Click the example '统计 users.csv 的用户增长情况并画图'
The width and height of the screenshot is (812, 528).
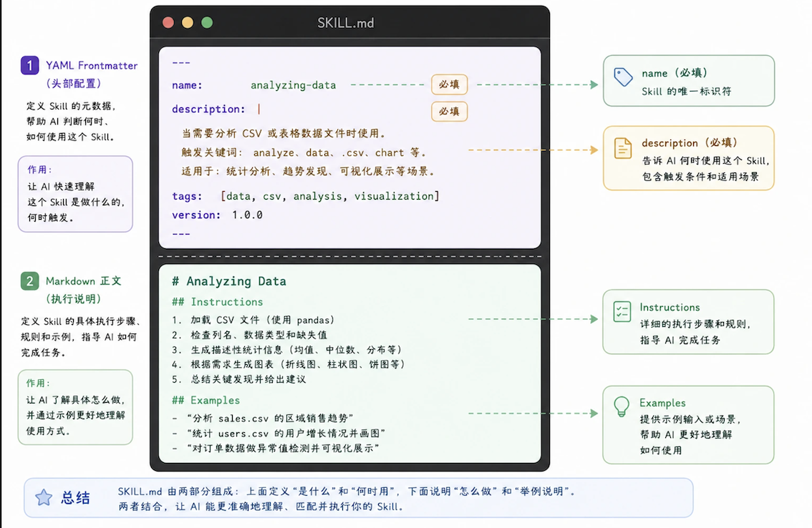pyautogui.click(x=279, y=433)
